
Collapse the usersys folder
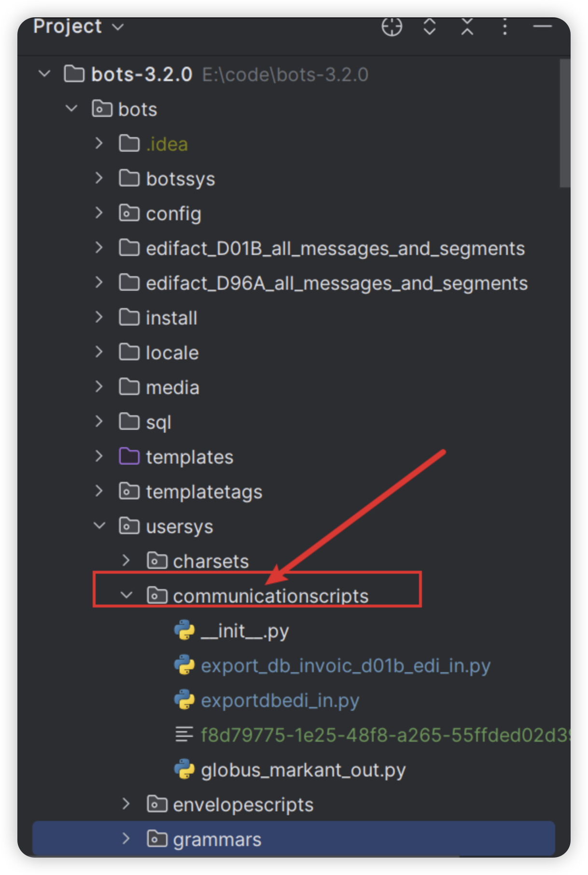(99, 526)
